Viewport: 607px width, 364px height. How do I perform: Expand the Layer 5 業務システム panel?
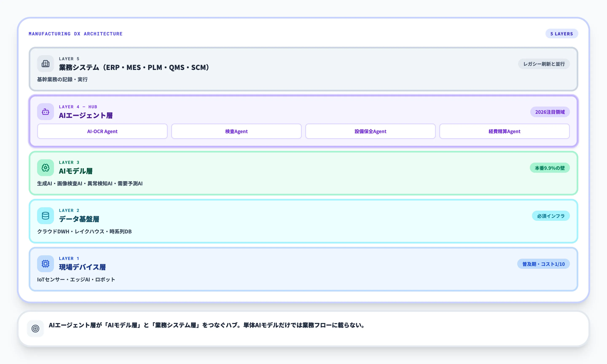303,70
